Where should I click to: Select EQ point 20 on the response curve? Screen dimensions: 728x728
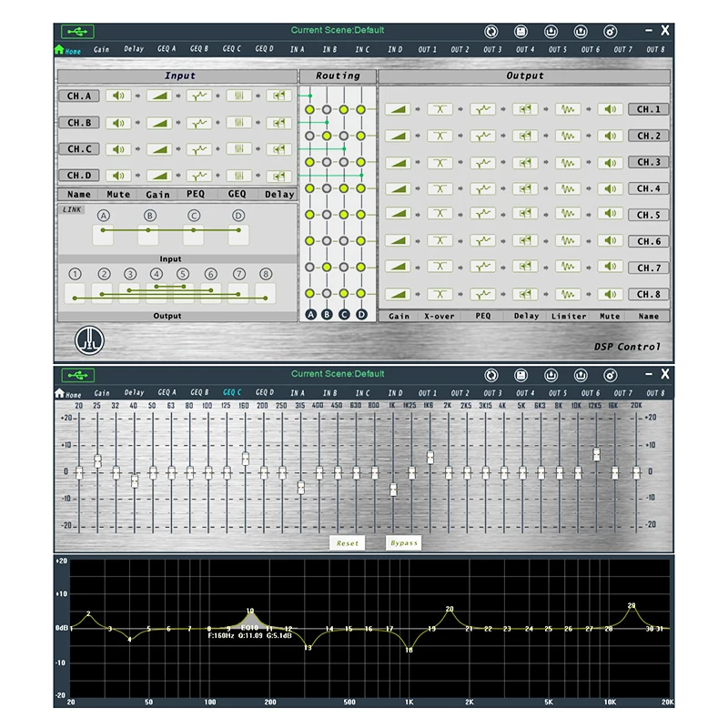coord(450,609)
